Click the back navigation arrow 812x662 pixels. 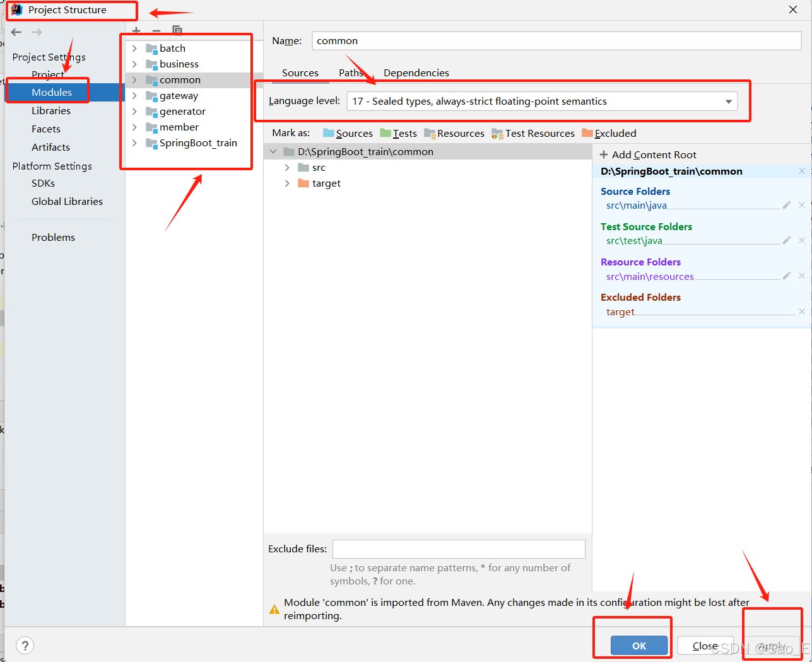(16, 32)
